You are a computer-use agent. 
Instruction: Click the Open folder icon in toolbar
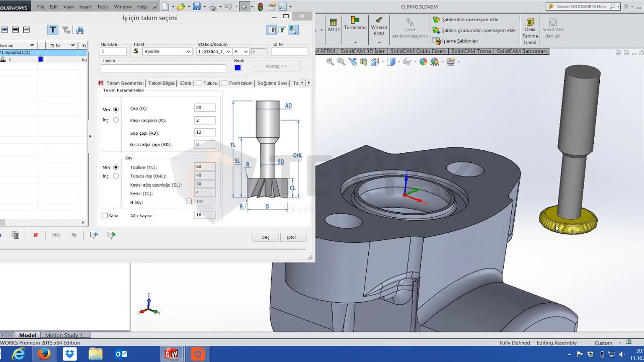[x=181, y=7]
